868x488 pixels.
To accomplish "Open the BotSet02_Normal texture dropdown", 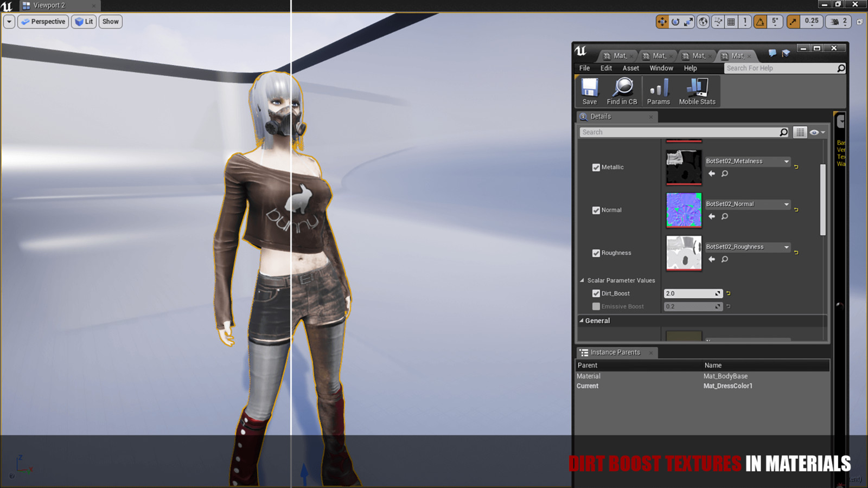I will pyautogui.click(x=747, y=204).
